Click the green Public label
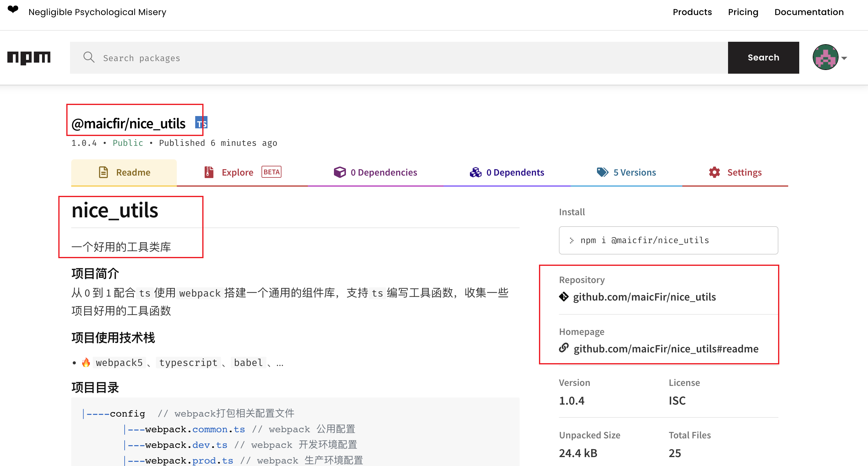 tap(128, 143)
